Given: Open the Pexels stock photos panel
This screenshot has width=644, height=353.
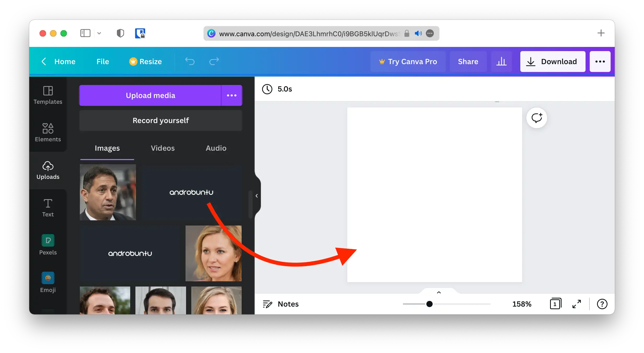Looking at the screenshot, I should click(x=48, y=245).
